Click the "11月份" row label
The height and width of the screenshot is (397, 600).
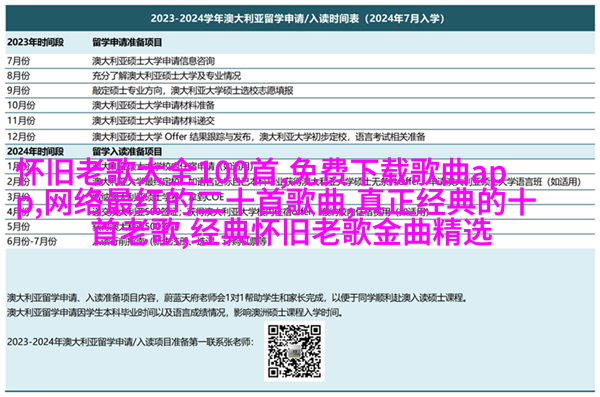pyautogui.click(x=21, y=121)
